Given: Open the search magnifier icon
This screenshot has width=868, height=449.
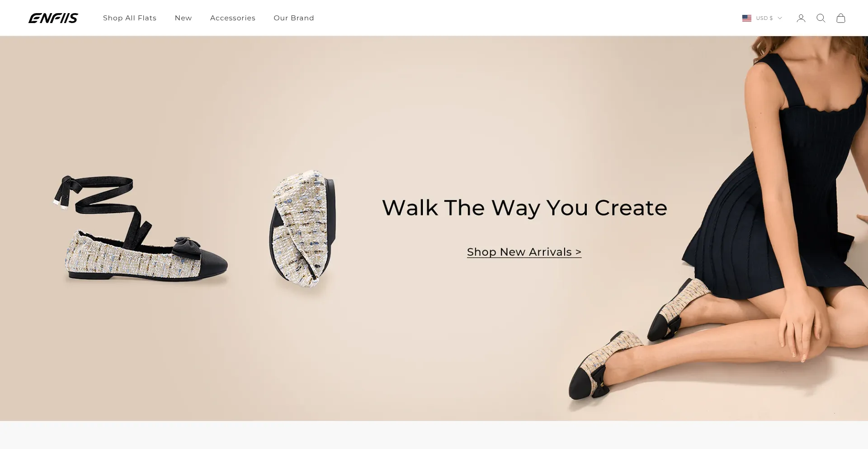Looking at the screenshot, I should (x=821, y=18).
